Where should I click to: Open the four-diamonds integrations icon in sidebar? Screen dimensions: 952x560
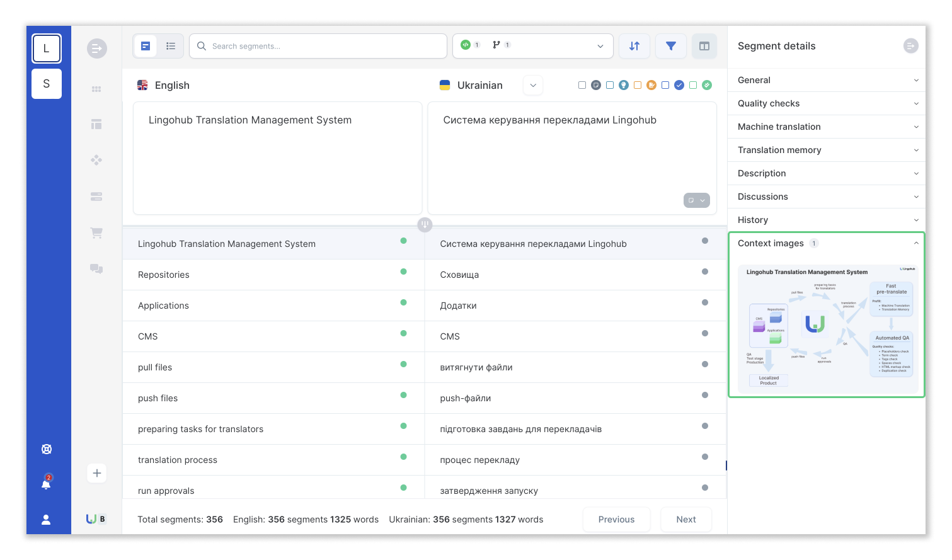tap(96, 160)
